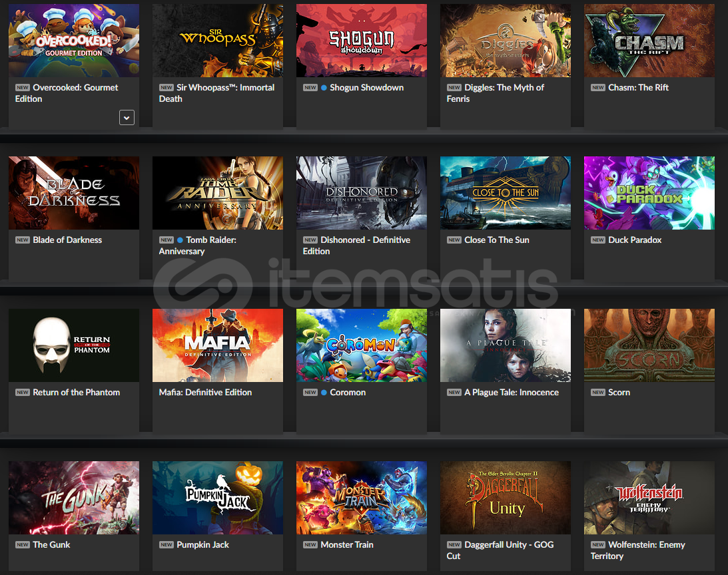Click the title text 'Chasm: The Rift'
The height and width of the screenshot is (575, 728).
pos(638,88)
